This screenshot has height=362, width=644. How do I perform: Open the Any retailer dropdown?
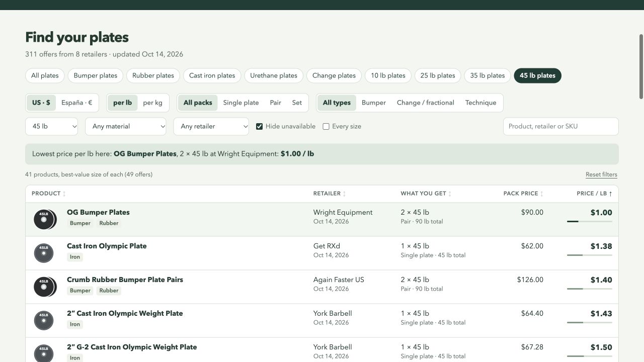pos(211,126)
